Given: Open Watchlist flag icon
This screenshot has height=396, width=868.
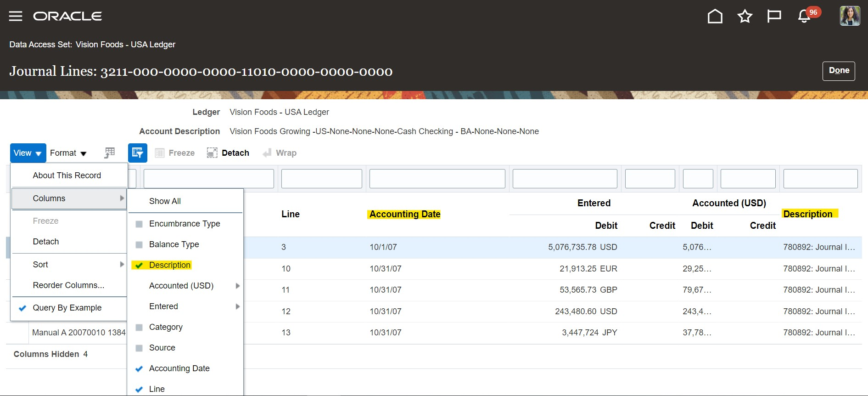Looking at the screenshot, I should (x=774, y=16).
